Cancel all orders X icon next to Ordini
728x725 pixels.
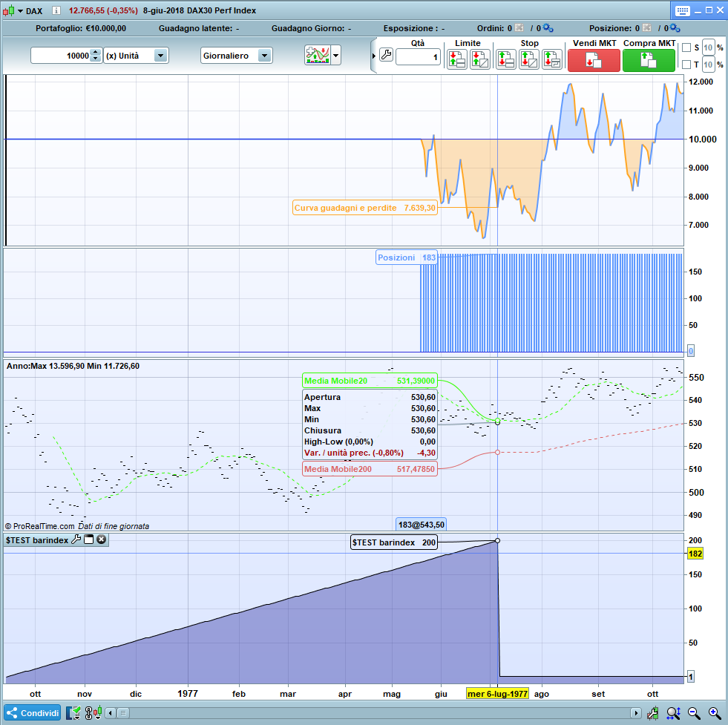(x=519, y=28)
